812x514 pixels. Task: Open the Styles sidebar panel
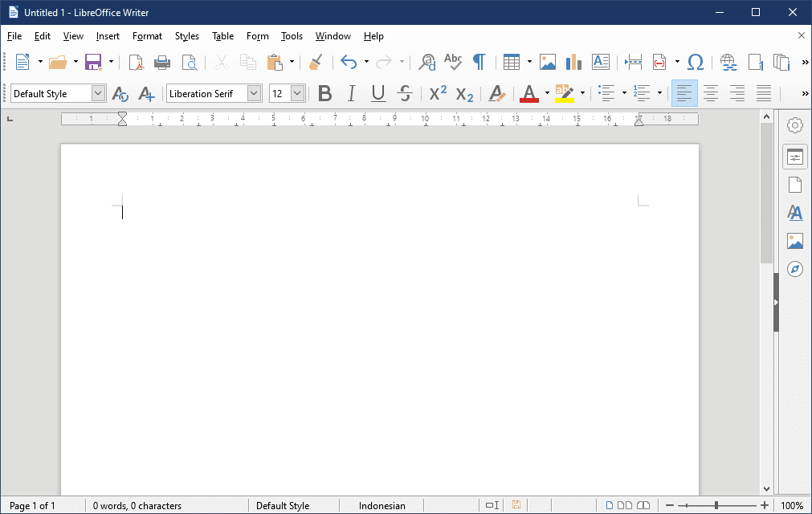[794, 213]
